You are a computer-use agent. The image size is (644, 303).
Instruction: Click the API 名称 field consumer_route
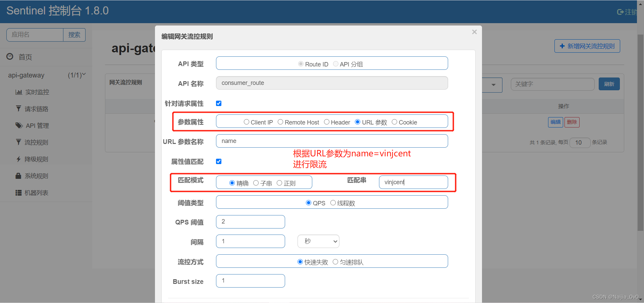click(332, 83)
